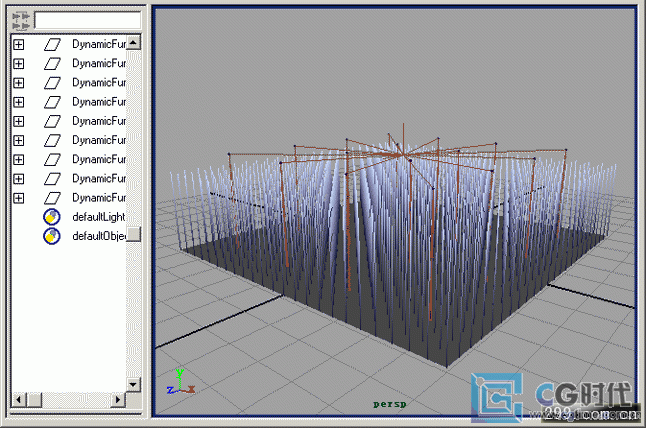Expand the topmost DynamicFur node
The width and height of the screenshot is (646, 428).
point(19,44)
